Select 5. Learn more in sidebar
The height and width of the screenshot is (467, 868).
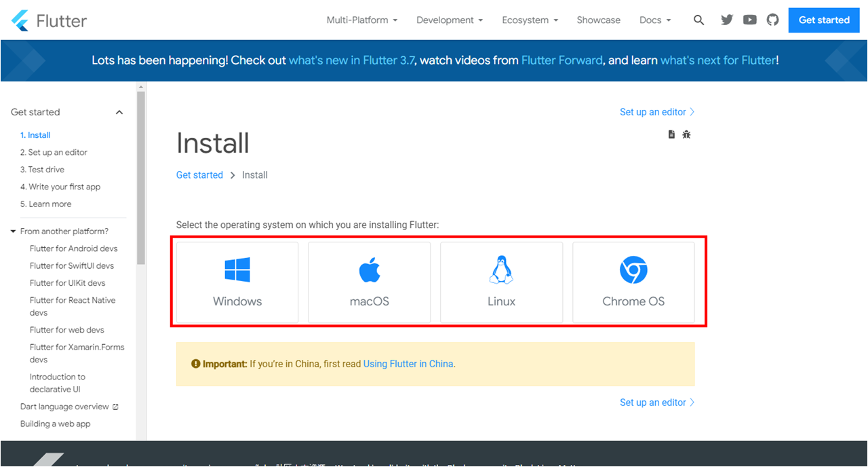click(x=45, y=204)
